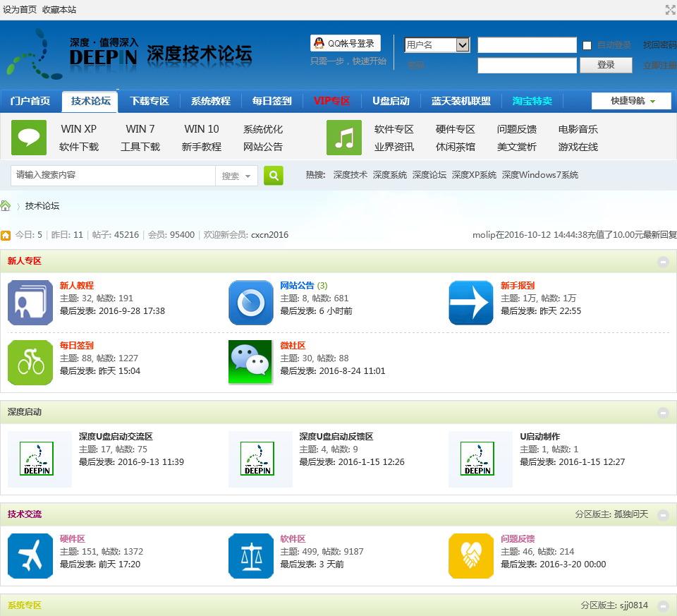Open the 业界资讯 link
677x616 pixels.
394,147
